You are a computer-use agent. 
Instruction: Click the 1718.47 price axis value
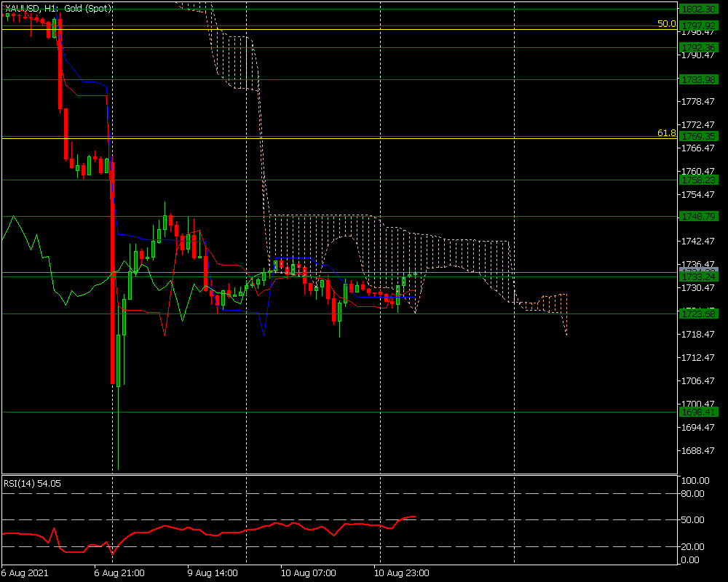[x=698, y=334]
